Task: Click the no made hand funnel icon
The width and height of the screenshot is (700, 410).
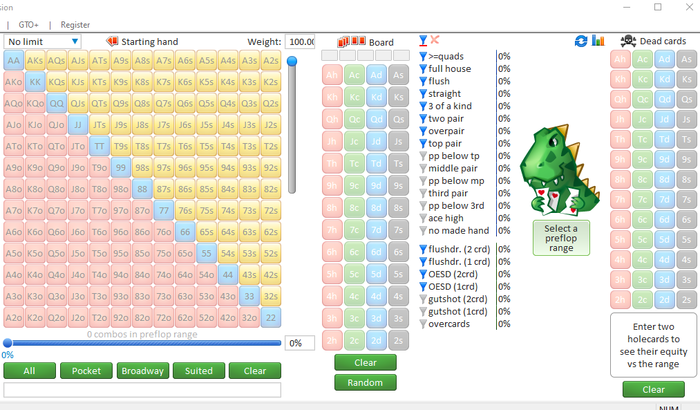Action: [x=423, y=231]
